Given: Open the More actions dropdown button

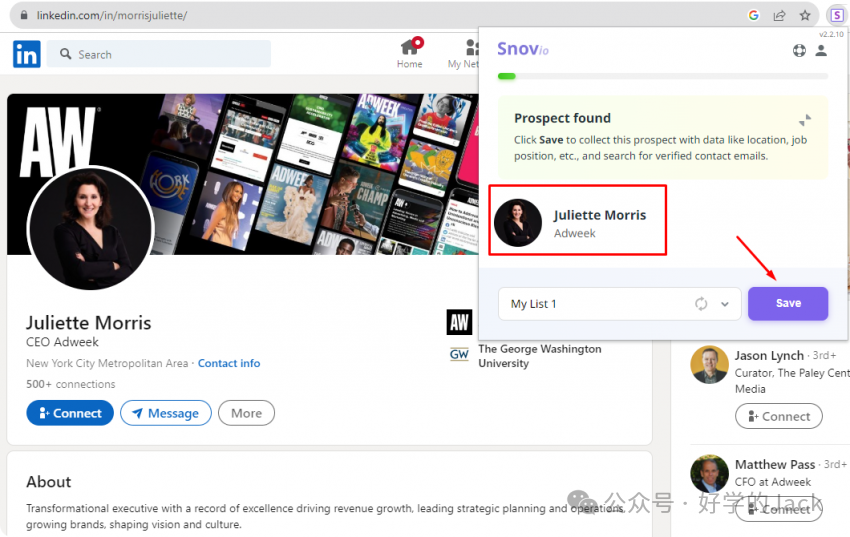Looking at the screenshot, I should click(246, 413).
